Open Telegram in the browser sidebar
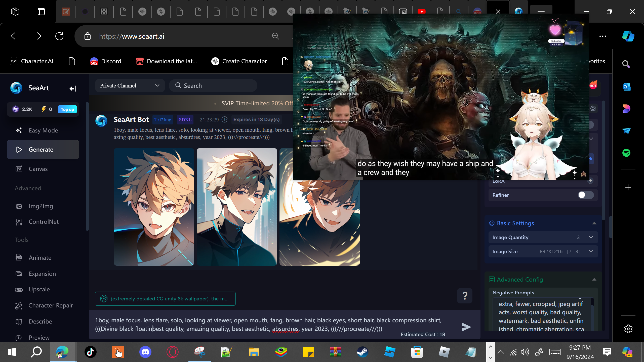This screenshot has width=644, height=362. coord(626,131)
